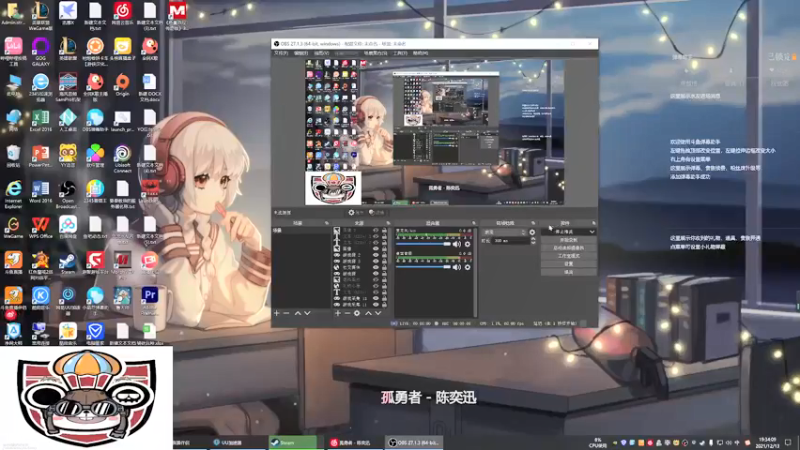Image resolution: width=800 pixels, height=450 pixels.
Task: Open the 编辑(E) menu in OBS
Action: 301,53
